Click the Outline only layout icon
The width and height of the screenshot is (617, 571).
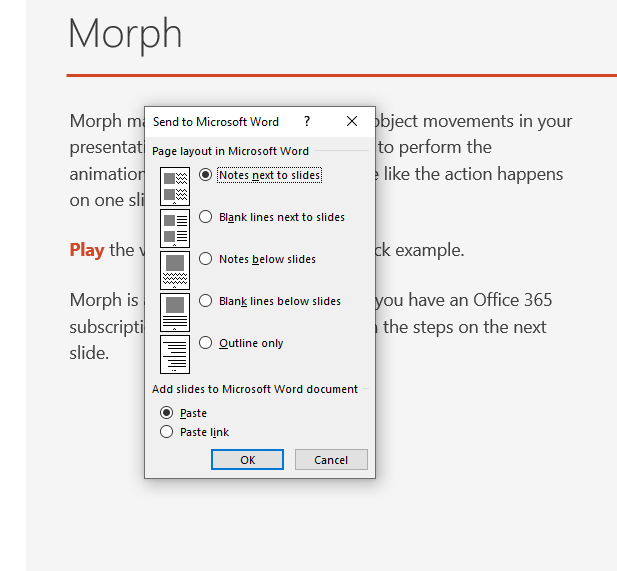175,355
